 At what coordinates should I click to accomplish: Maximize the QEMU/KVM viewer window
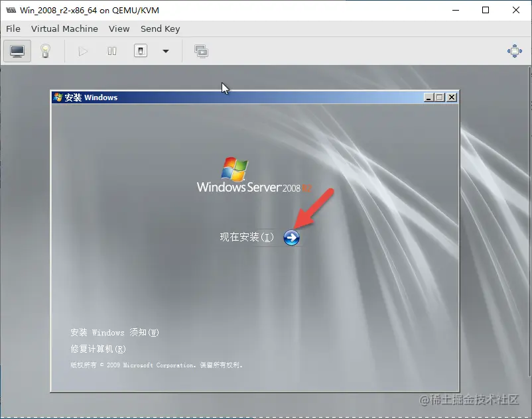pyautogui.click(x=486, y=10)
